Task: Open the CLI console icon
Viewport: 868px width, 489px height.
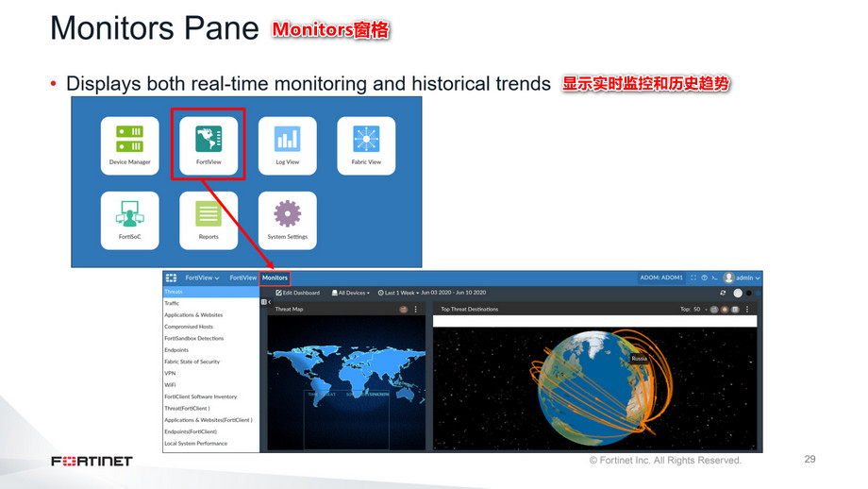Action: tap(714, 278)
